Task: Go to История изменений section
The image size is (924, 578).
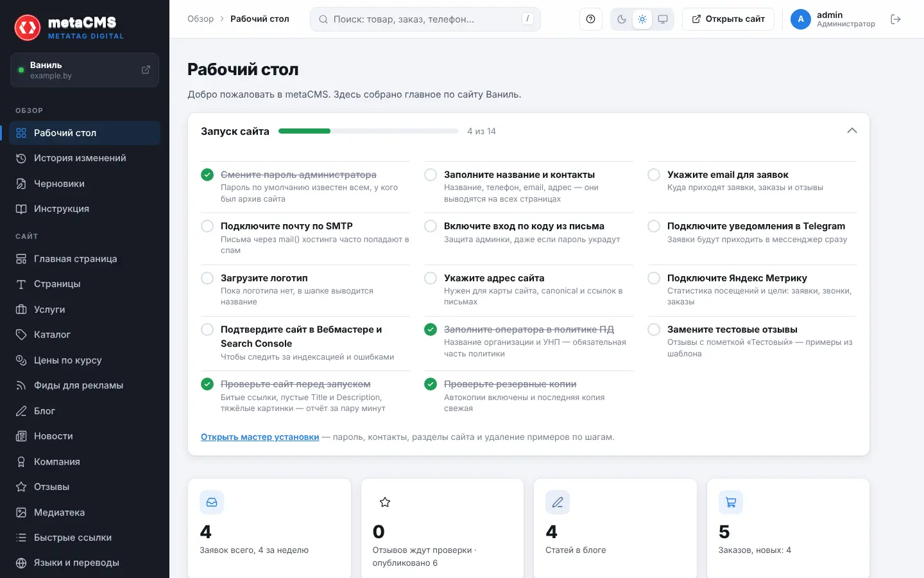Action: click(x=85, y=158)
